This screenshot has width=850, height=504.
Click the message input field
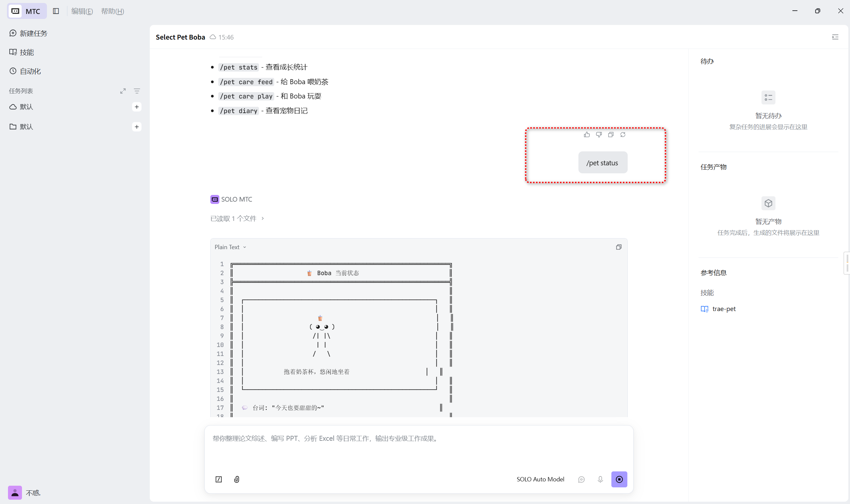tap(419, 448)
